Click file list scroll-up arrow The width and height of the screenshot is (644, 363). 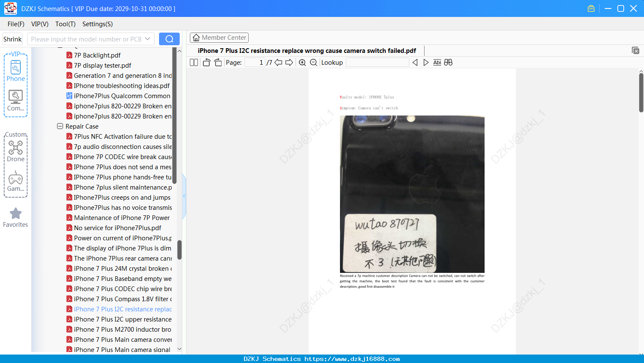179,51
